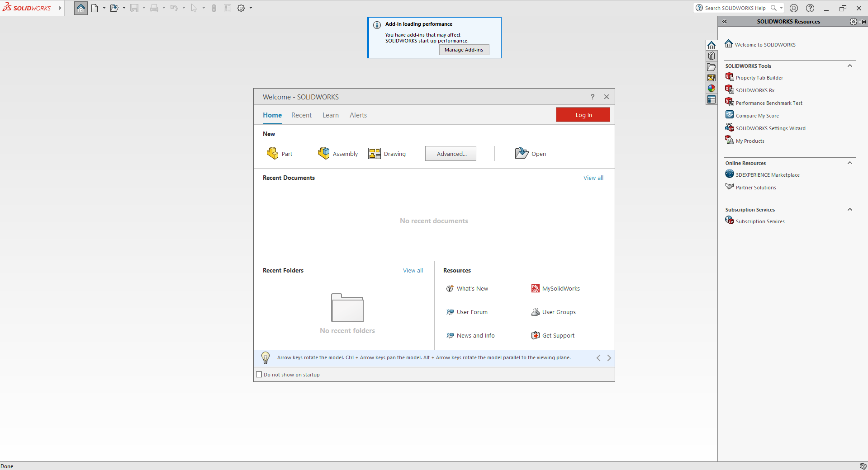The width and height of the screenshot is (868, 470).
Task: Show the next tip with right arrow
Action: click(609, 358)
